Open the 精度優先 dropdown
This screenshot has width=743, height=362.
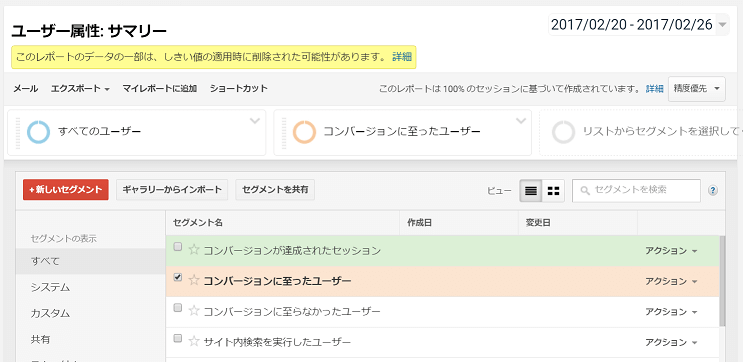(697, 89)
